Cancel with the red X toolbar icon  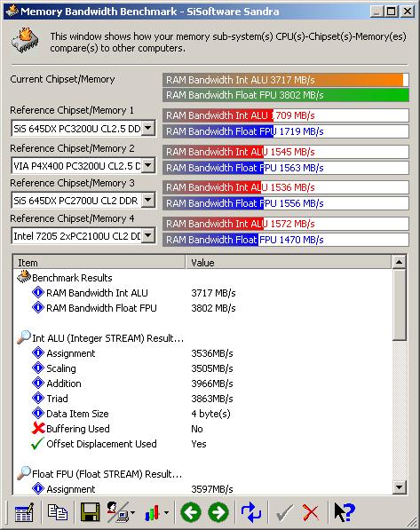click(311, 512)
